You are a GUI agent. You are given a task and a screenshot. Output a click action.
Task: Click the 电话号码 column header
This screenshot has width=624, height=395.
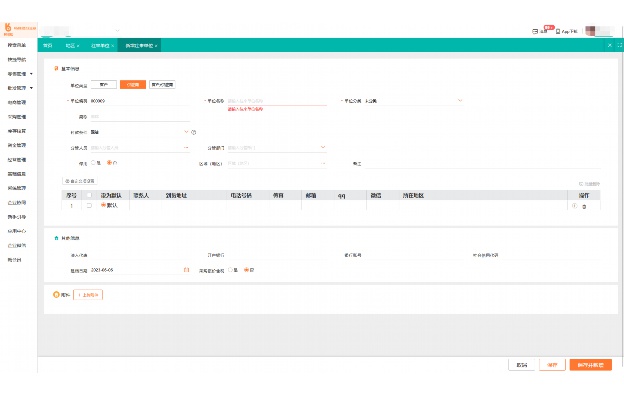click(241, 195)
